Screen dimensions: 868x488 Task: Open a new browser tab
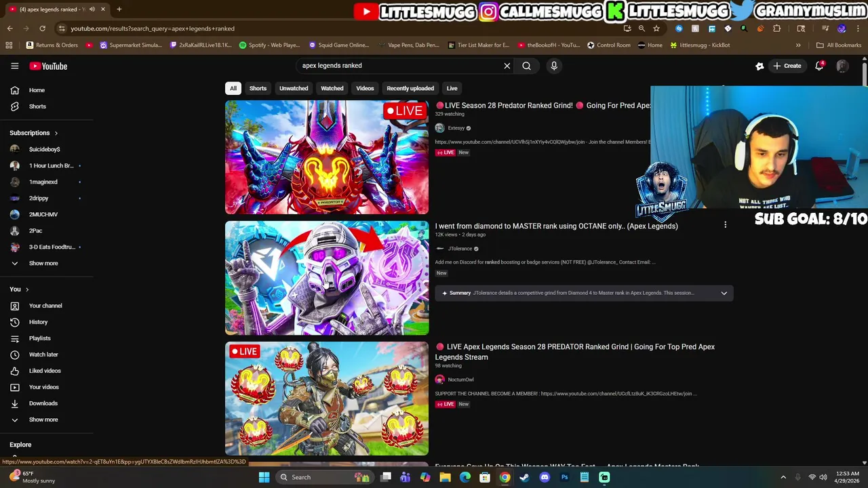119,9
